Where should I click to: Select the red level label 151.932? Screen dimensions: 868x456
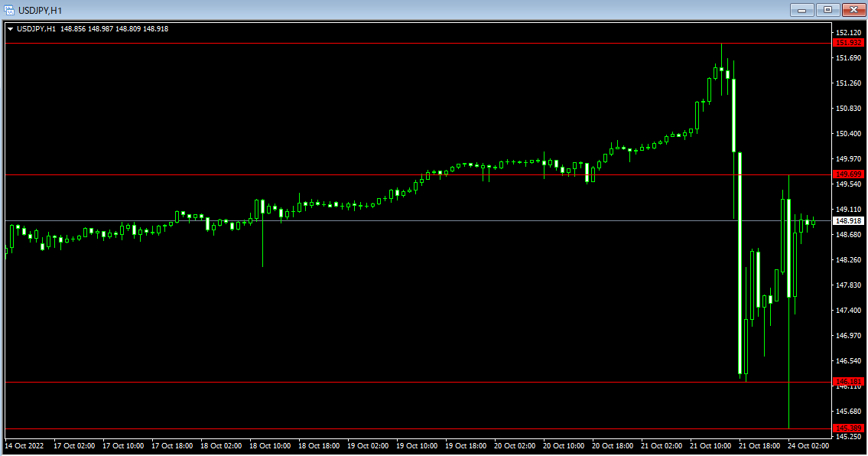848,43
